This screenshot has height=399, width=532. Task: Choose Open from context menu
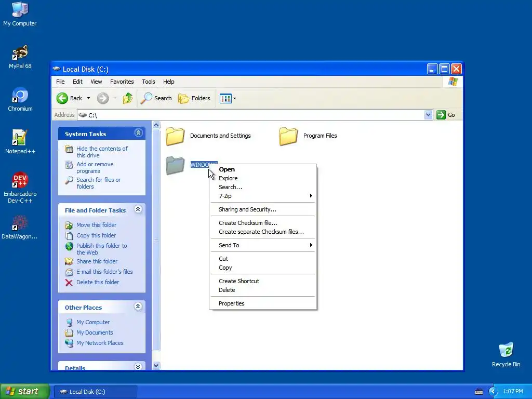[x=263, y=170]
